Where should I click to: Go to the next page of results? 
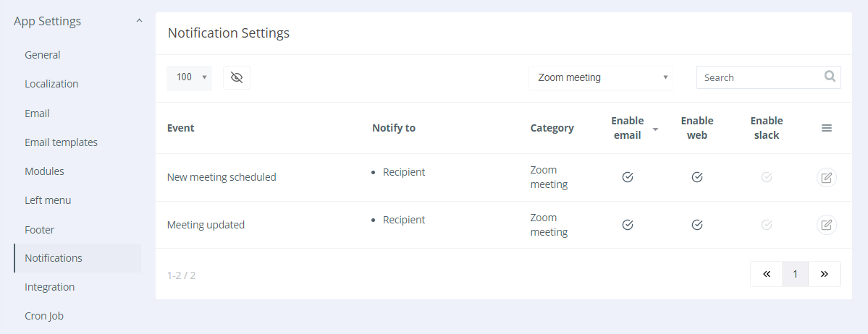(824, 274)
